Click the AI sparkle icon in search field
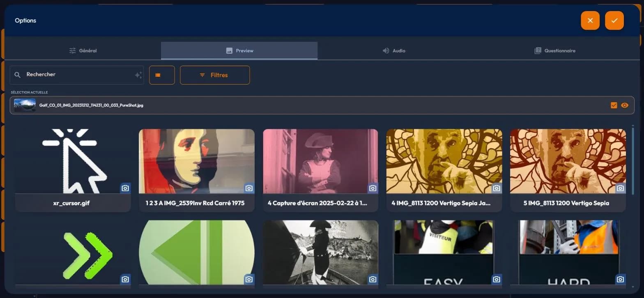The image size is (644, 298). 138,75
